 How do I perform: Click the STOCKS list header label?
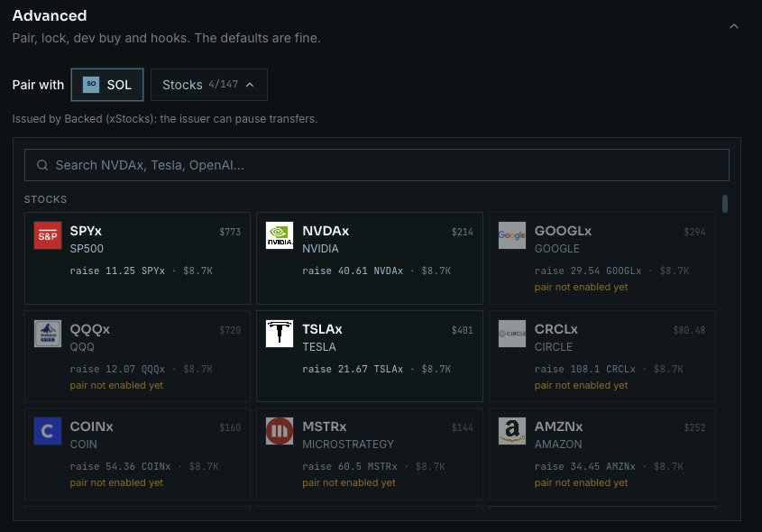pos(46,199)
